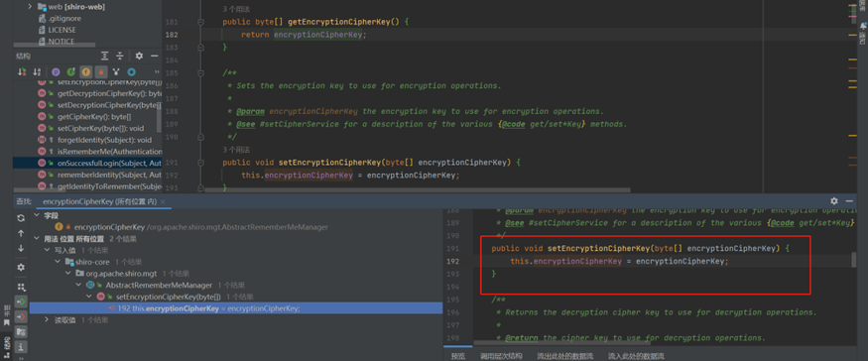Open Structure panel settings gear
Screen dimensions: 868x361
(x=139, y=56)
